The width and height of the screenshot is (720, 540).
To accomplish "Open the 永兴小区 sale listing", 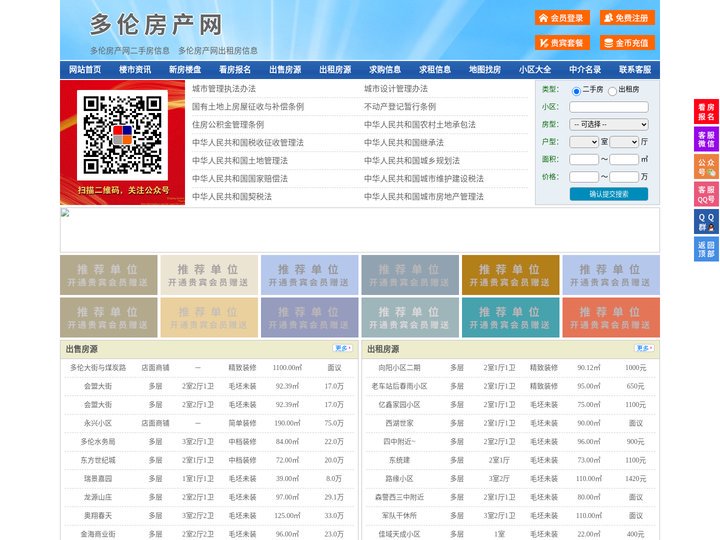I will click(98, 423).
